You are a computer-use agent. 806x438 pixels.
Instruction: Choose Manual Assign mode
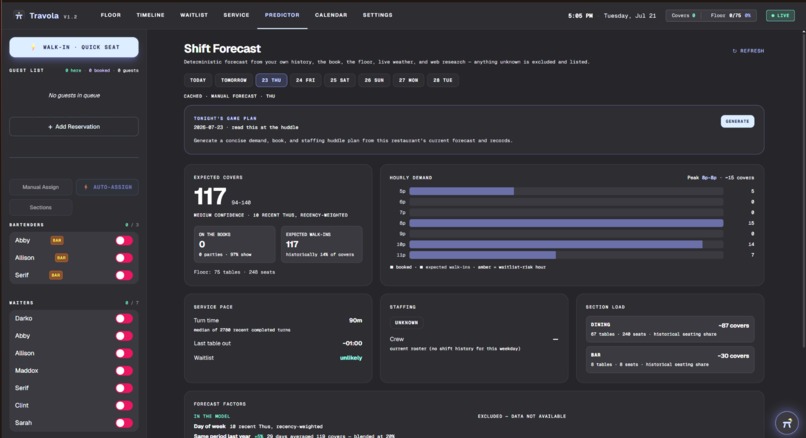click(x=41, y=187)
